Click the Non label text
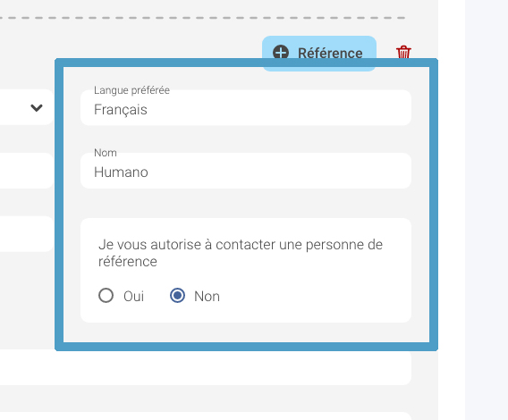Viewport: 508px width, 420px height. pyautogui.click(x=207, y=297)
